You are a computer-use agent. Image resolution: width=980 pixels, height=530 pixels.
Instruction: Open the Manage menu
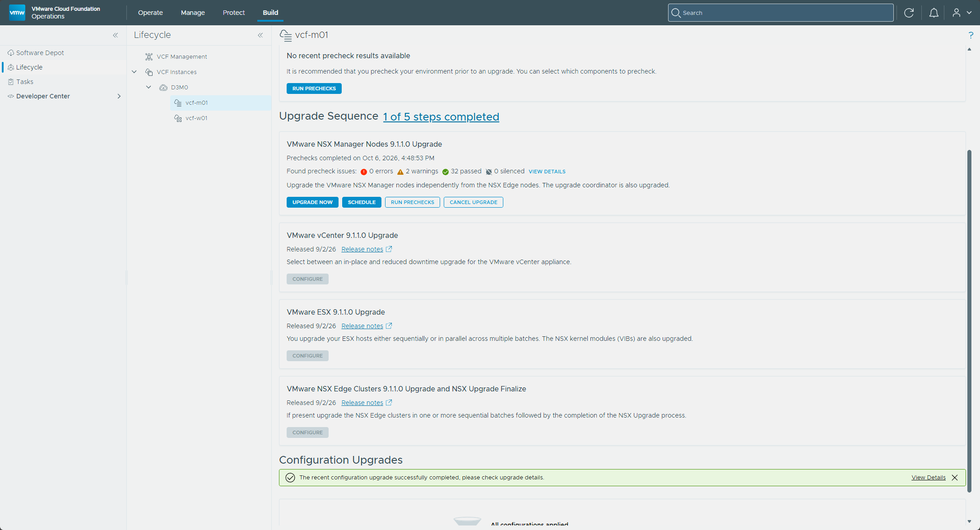(193, 13)
